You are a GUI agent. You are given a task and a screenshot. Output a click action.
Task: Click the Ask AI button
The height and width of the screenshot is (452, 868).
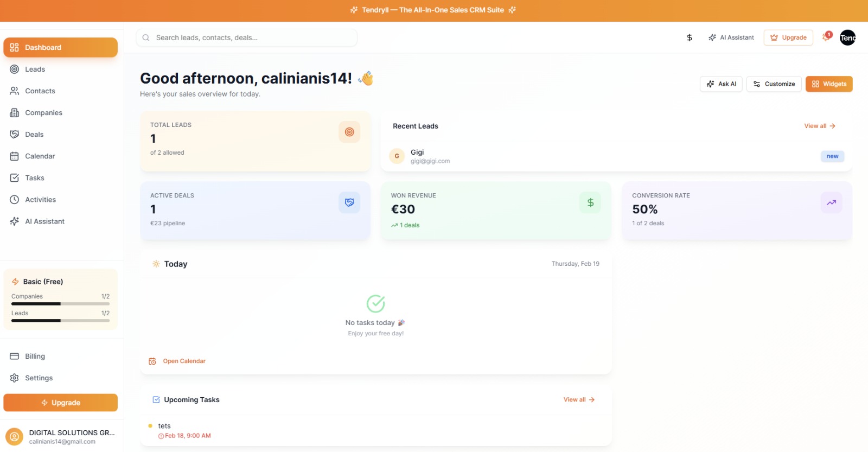721,84
